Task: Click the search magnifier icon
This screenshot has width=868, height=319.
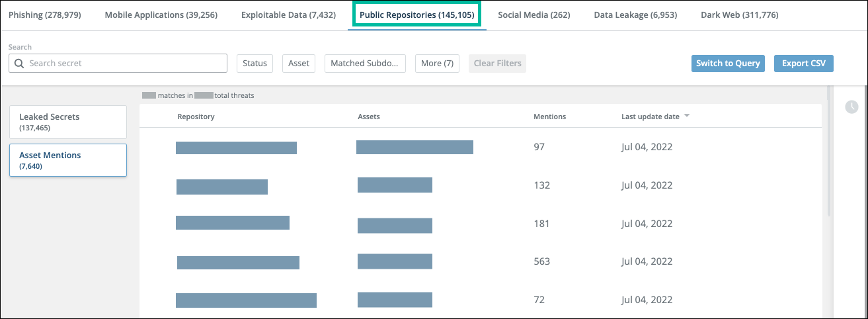Action: pos(19,64)
